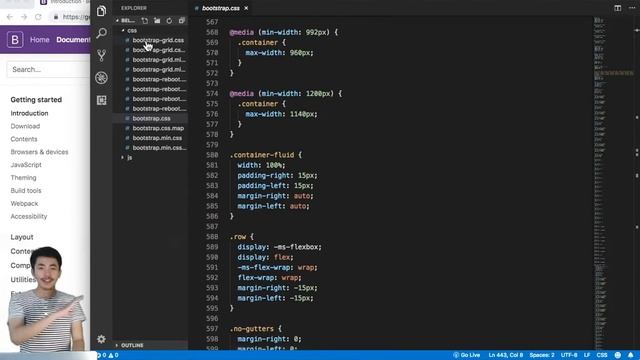Click 'display: flex;' on line 590
This screenshot has width=640, height=360.
pos(265,257)
